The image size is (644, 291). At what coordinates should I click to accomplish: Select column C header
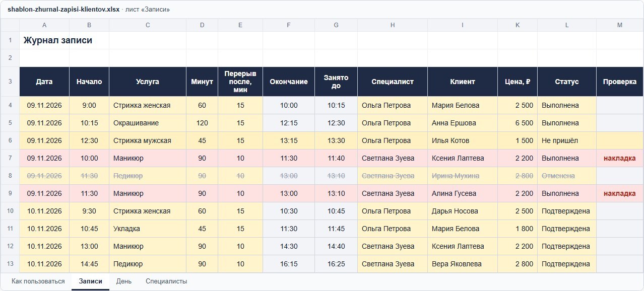pos(148,25)
